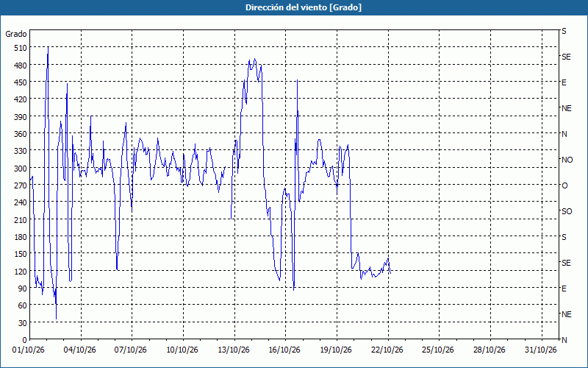This screenshot has height=368, width=588.
Task: Click the lowest dip of the blue line near 30
Action: pyautogui.click(x=57, y=319)
